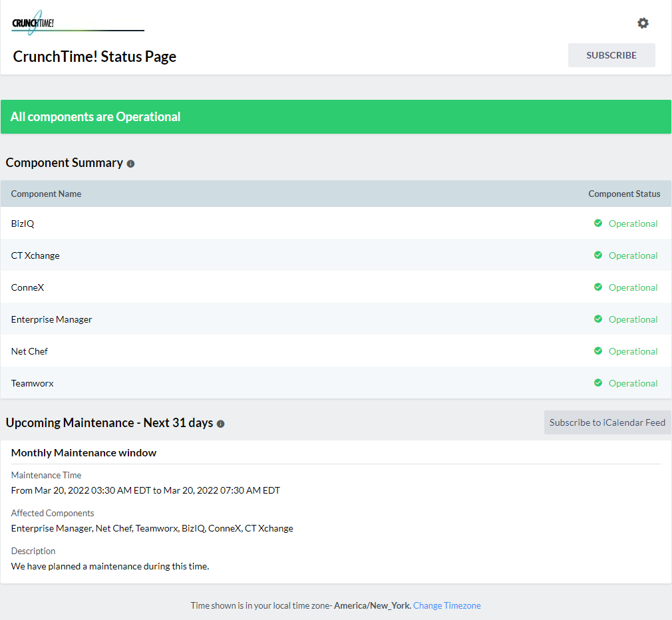The width and height of the screenshot is (672, 620).
Task: Expand the BizIQ component row
Action: point(22,224)
